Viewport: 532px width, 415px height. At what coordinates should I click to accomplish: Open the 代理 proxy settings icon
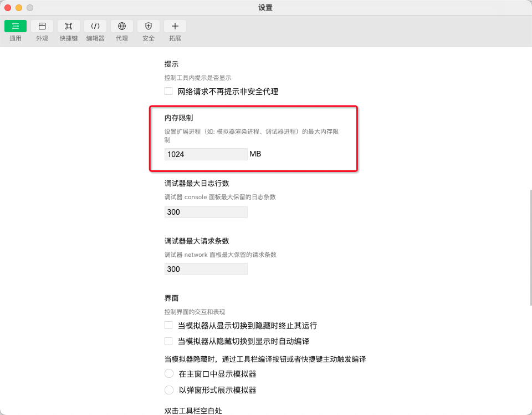tap(122, 26)
